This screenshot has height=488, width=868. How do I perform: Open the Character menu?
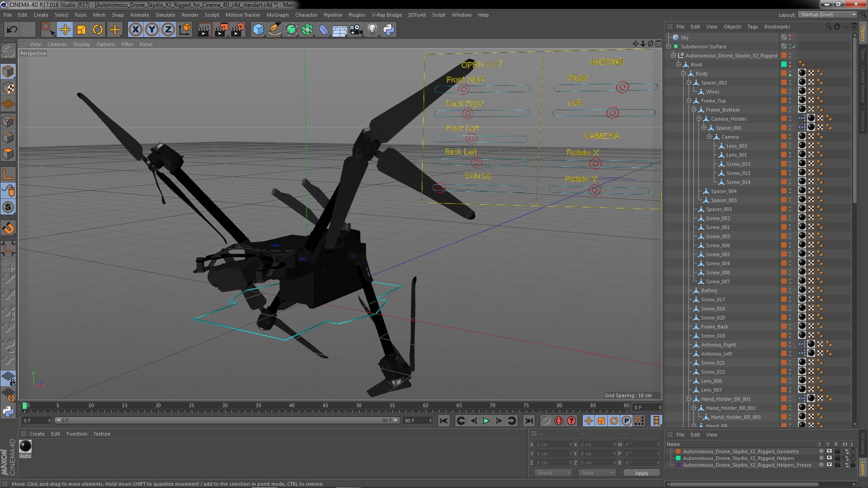point(306,15)
